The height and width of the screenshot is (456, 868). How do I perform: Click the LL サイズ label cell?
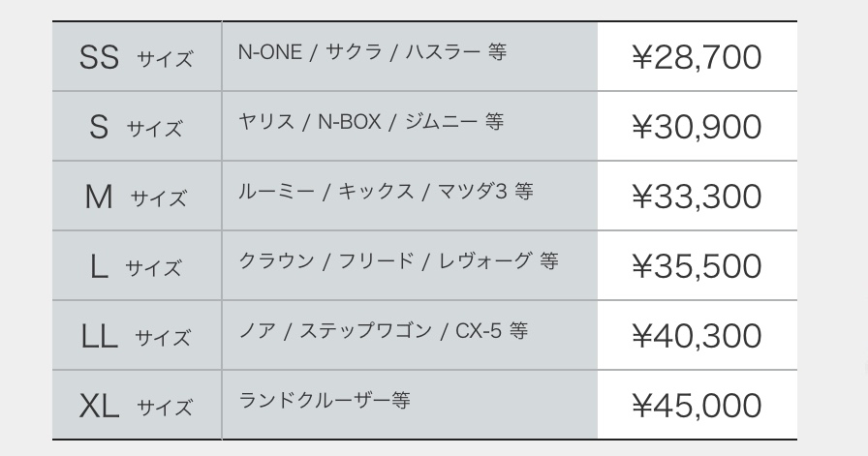pyautogui.click(x=137, y=337)
